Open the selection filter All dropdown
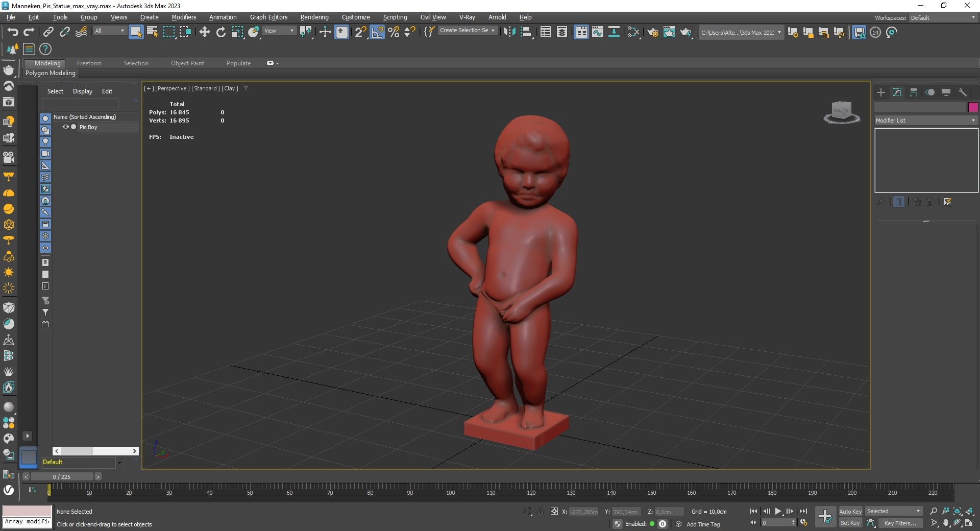This screenshot has height=531, width=980. pyautogui.click(x=109, y=31)
